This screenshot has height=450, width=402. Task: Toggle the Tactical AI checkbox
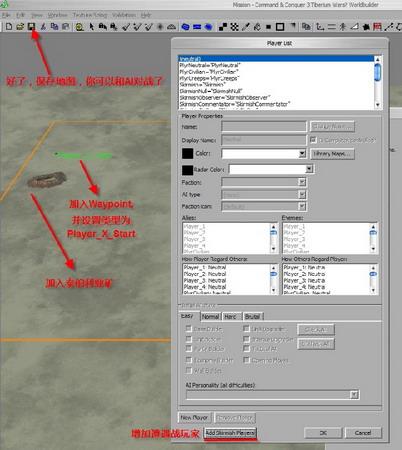[246, 349]
